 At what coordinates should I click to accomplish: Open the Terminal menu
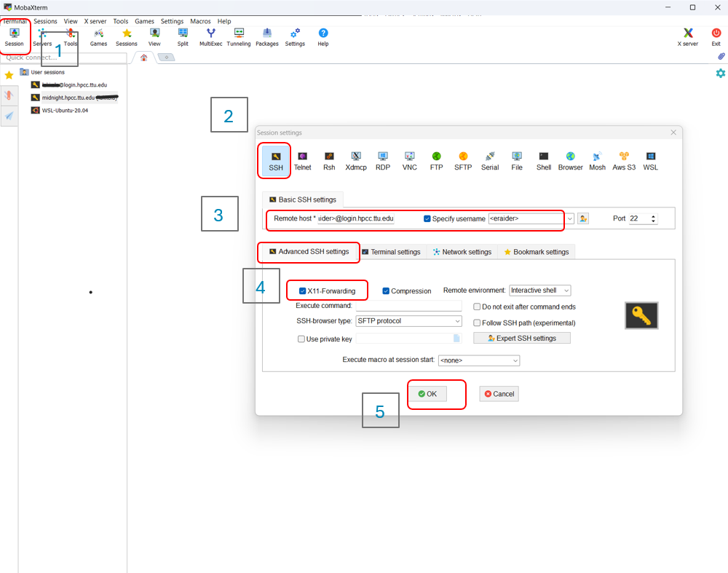point(15,21)
